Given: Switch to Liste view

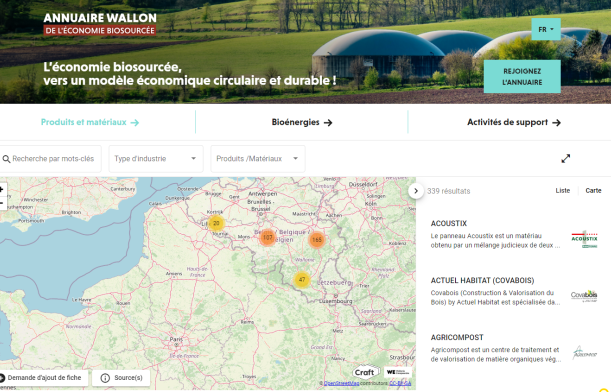Looking at the screenshot, I should pyautogui.click(x=563, y=191).
